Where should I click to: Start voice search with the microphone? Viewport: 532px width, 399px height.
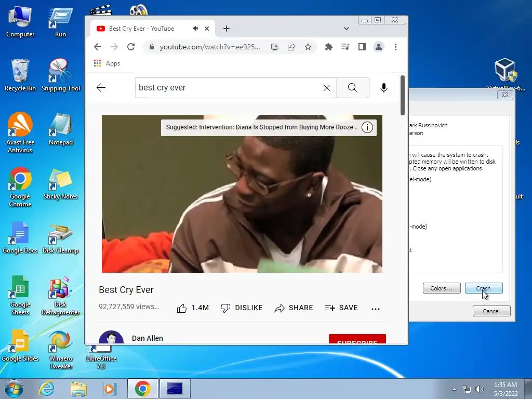pyautogui.click(x=384, y=88)
